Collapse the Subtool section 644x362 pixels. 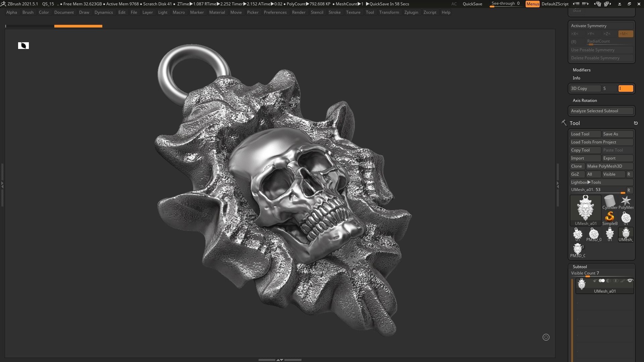(580, 267)
